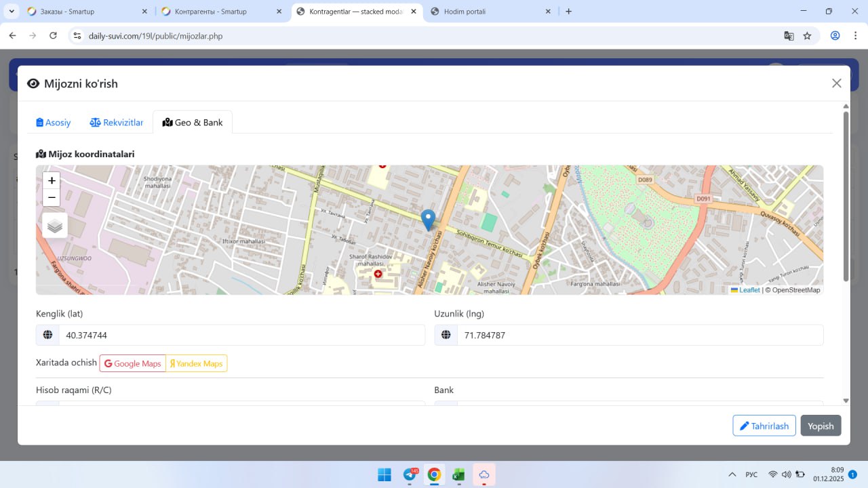
Task: Click the Tahrirlash edit button
Action: pyautogui.click(x=764, y=426)
